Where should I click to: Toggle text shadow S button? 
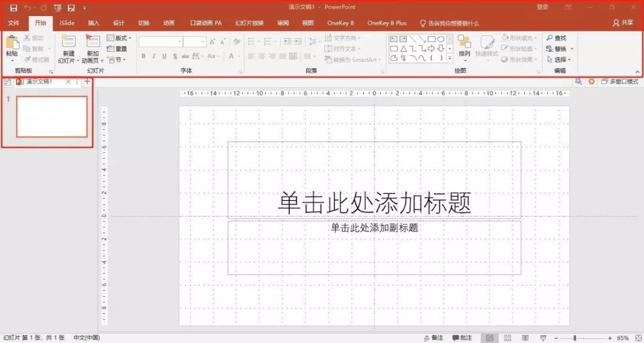(x=175, y=56)
